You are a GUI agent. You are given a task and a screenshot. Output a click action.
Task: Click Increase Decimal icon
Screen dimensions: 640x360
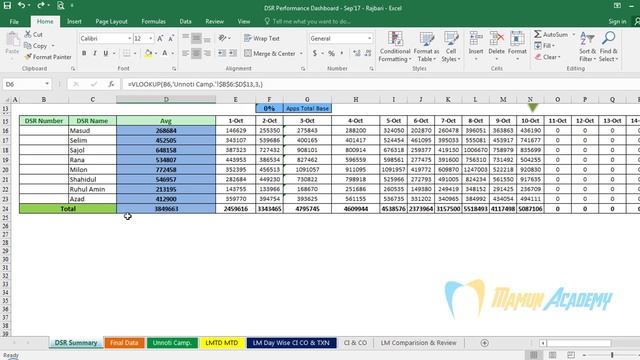pyautogui.click(x=357, y=53)
